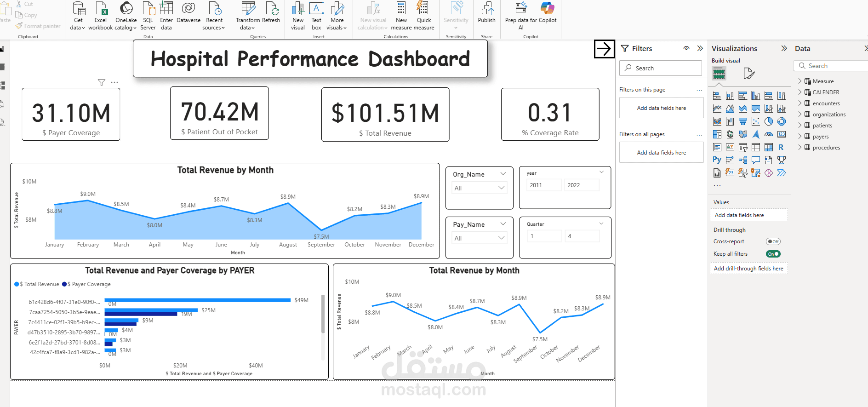
Task: Select the funnel chart visual
Action: click(x=742, y=121)
